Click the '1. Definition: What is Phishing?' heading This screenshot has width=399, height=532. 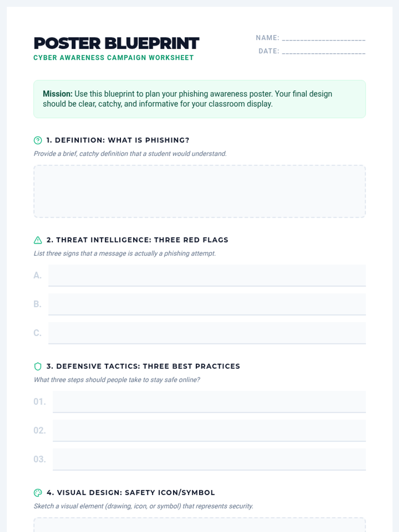point(118,140)
